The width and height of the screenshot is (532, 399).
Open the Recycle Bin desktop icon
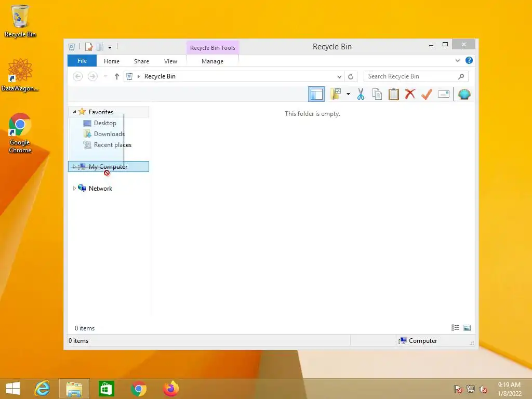(20, 21)
